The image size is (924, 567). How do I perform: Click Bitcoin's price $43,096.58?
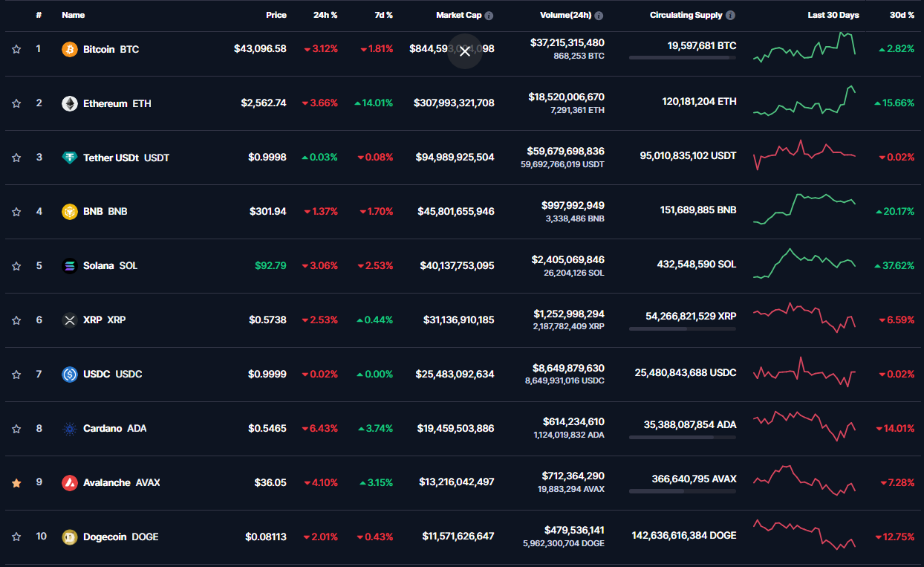pyautogui.click(x=260, y=49)
